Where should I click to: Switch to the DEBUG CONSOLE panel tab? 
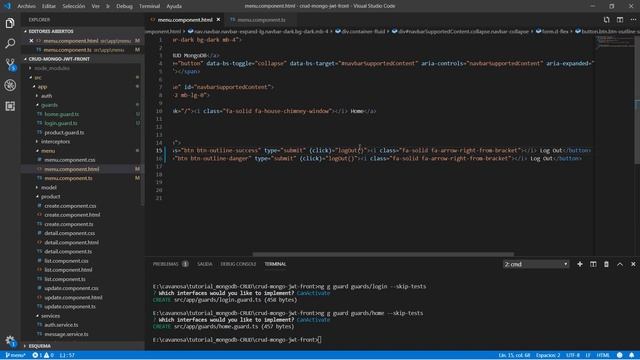click(x=238, y=264)
